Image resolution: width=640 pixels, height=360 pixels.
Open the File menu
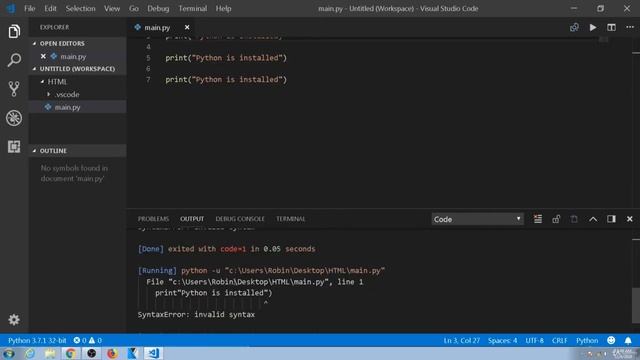pyautogui.click(x=29, y=9)
